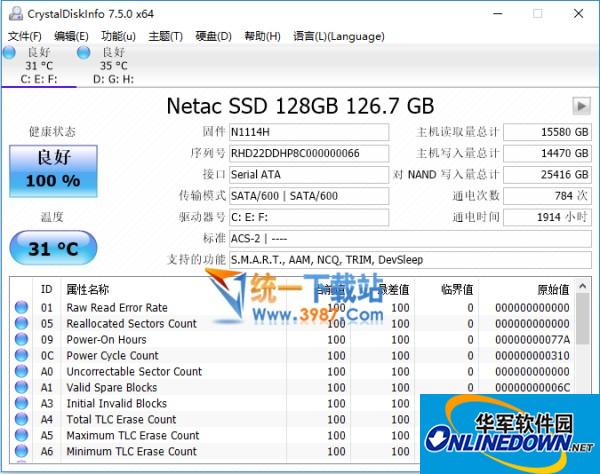Click the status icon for Initial Invalid Blocks

coord(21,404)
